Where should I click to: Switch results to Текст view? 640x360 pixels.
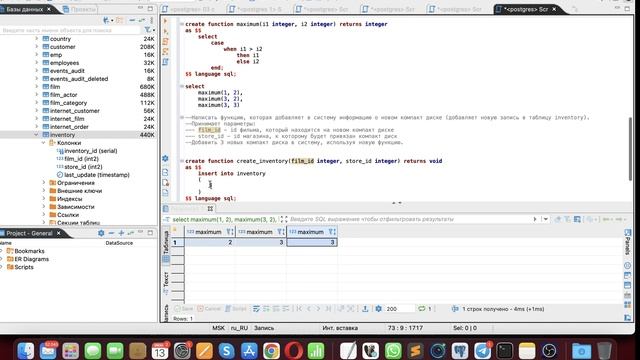[x=166, y=283]
